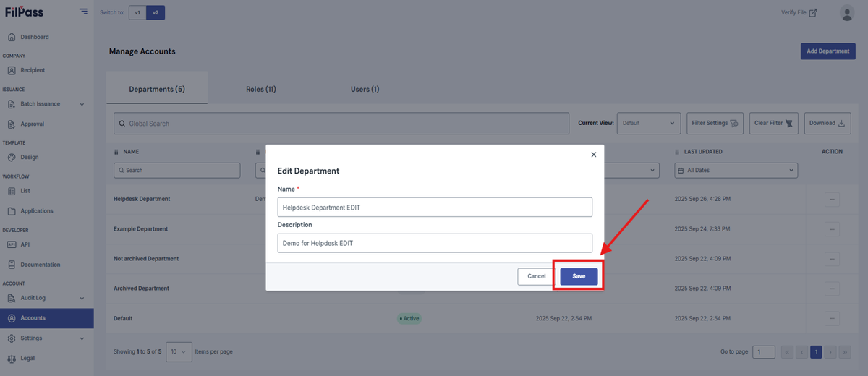Open action menu for Default row
The height and width of the screenshot is (376, 868).
(x=832, y=318)
